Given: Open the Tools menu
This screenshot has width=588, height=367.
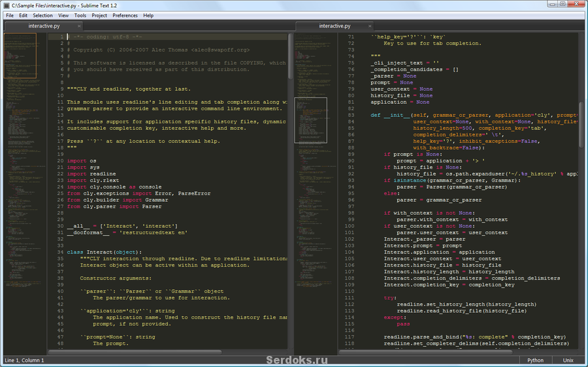Looking at the screenshot, I should coord(80,16).
